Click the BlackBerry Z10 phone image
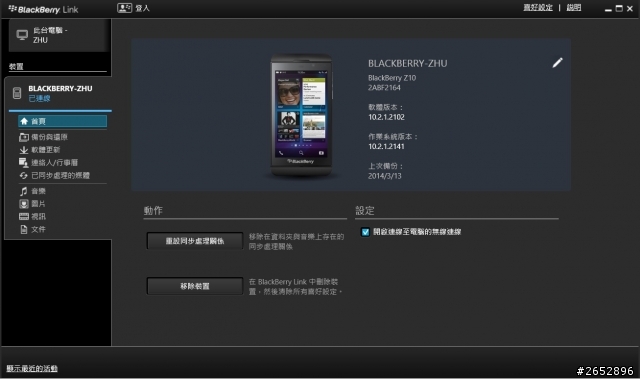 pos(301,115)
